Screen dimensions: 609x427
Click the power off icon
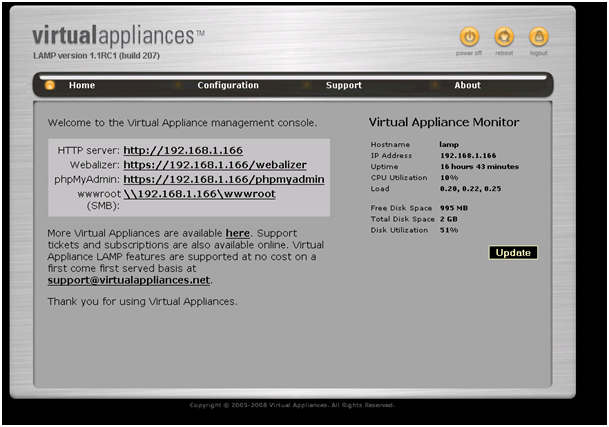coord(469,37)
